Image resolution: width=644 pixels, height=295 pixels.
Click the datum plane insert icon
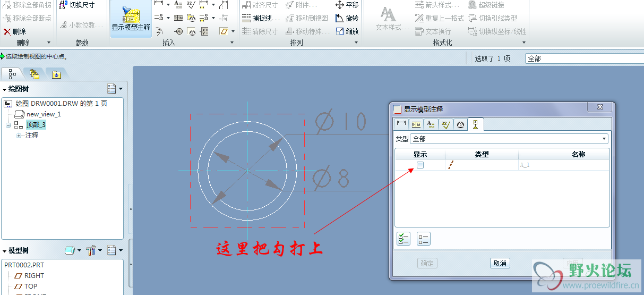[x=224, y=31]
